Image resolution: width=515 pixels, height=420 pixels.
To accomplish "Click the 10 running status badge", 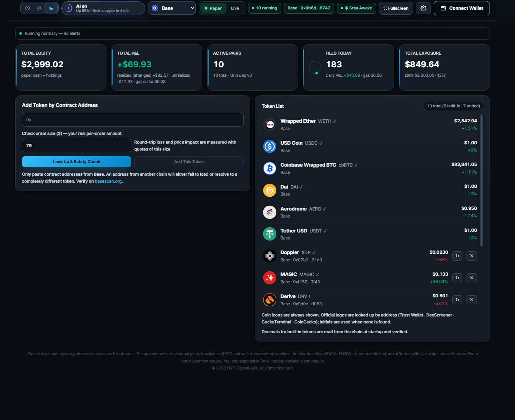I will (x=265, y=8).
